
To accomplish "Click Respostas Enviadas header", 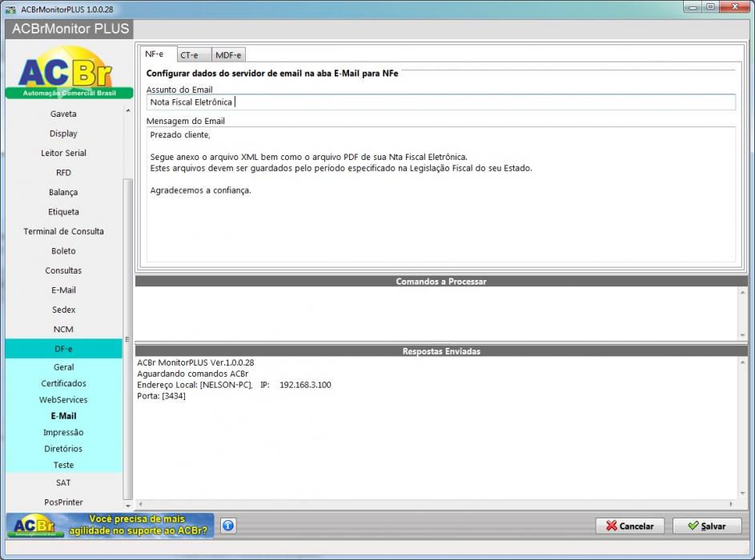I will (x=441, y=351).
